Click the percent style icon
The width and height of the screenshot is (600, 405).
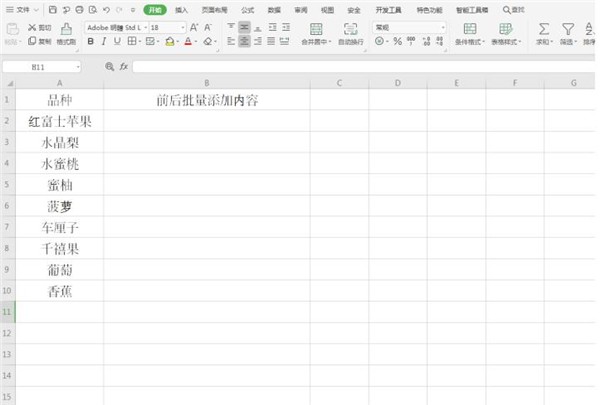point(398,41)
